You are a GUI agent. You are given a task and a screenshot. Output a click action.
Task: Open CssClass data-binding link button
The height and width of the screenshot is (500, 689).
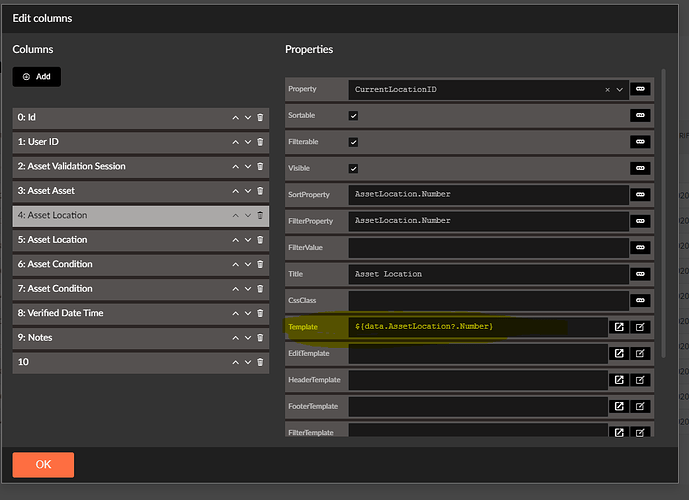[x=640, y=301]
